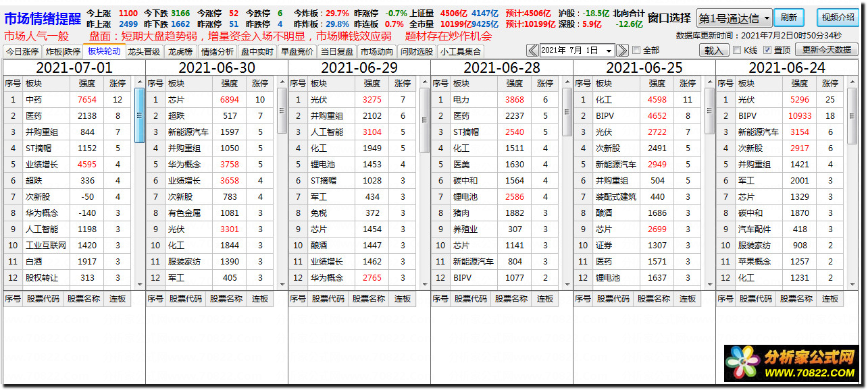Sort 2021-07-01 table by 强度 header
868x390 pixels.
coord(87,84)
